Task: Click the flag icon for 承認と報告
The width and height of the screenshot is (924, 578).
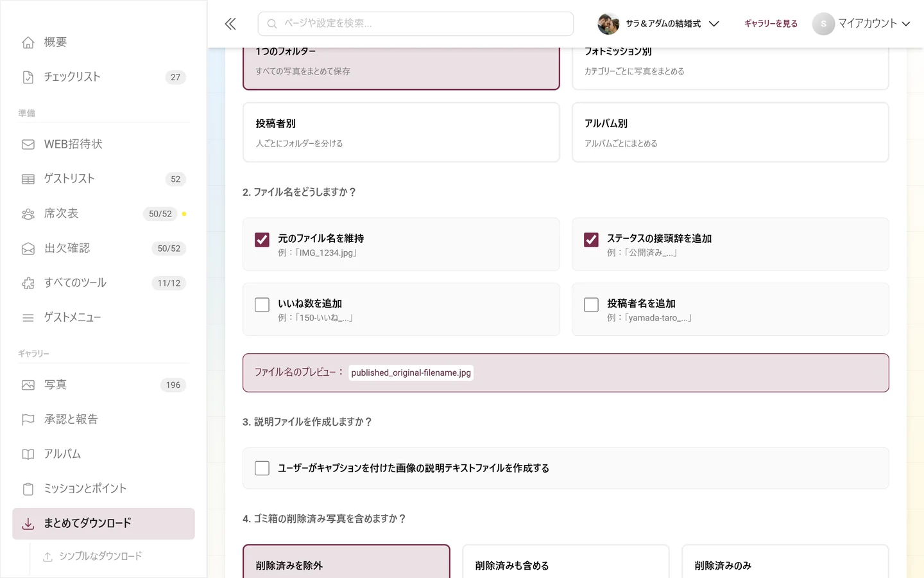Action: tap(28, 420)
